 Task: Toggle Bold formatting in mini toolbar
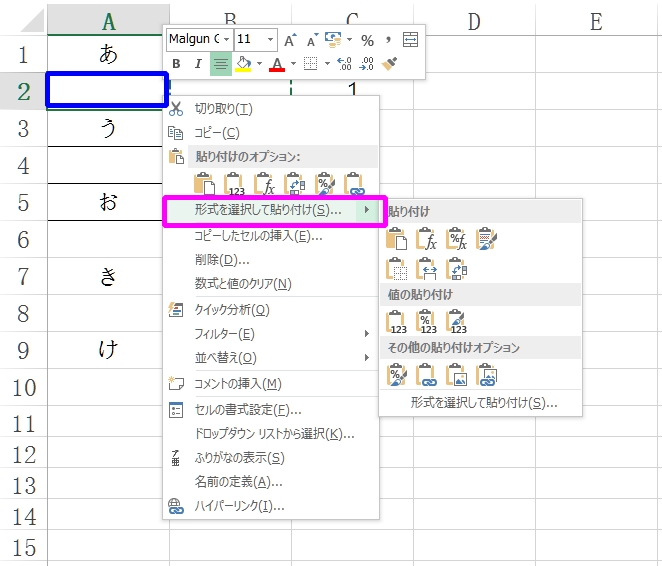pyautogui.click(x=176, y=64)
